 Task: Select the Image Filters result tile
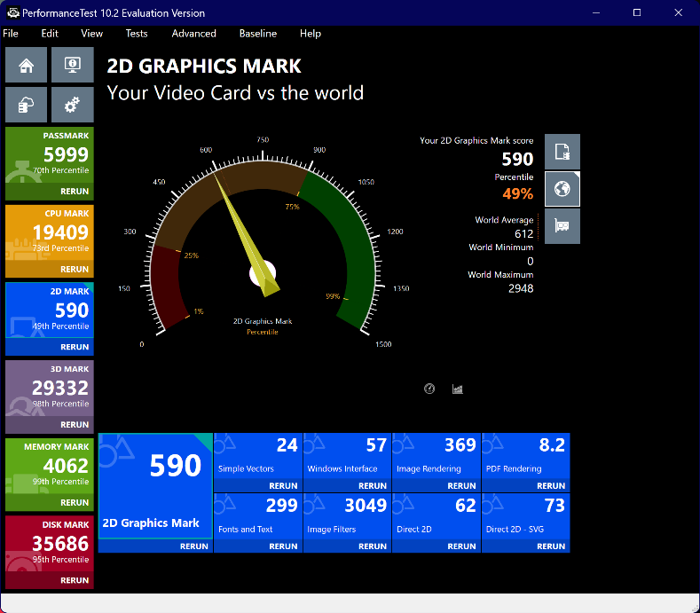click(347, 516)
